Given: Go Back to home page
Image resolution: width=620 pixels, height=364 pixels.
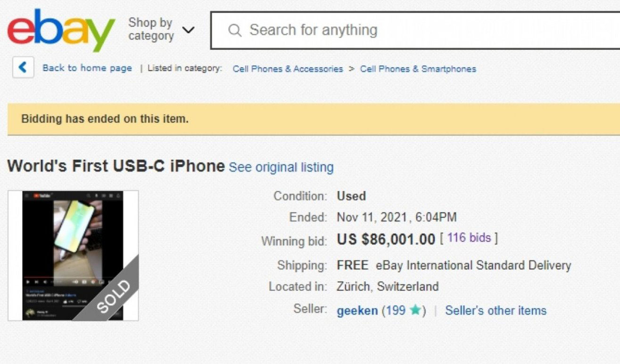Looking at the screenshot, I should 87,68.
